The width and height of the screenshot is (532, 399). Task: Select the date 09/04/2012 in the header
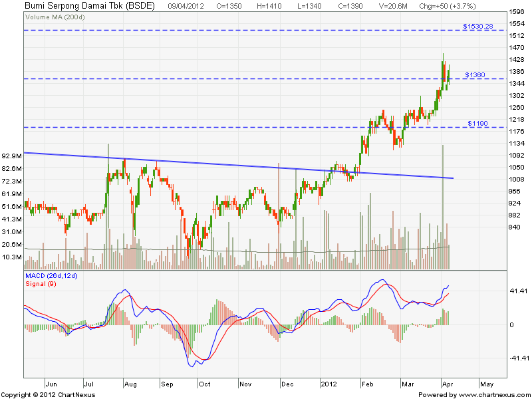click(186, 6)
